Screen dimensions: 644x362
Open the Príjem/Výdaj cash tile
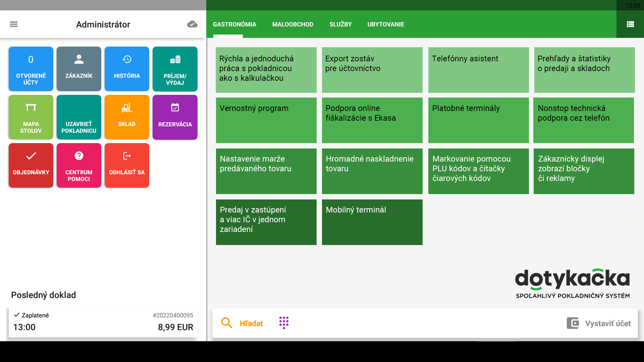pos(175,69)
